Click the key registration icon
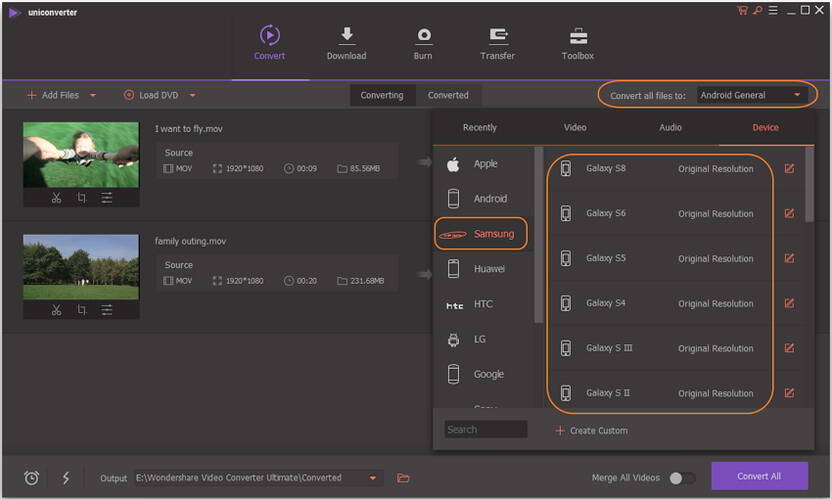 (x=758, y=10)
